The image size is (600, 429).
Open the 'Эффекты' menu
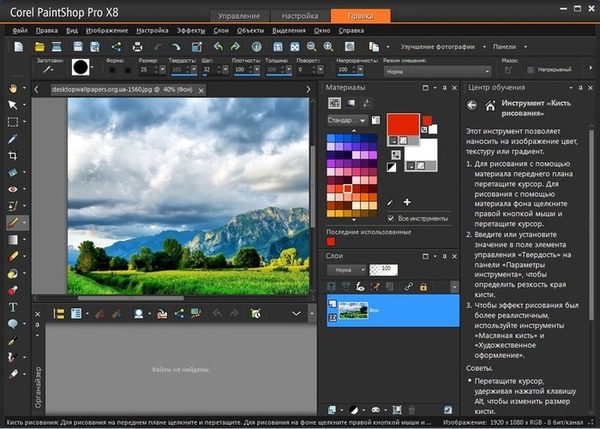point(190,31)
